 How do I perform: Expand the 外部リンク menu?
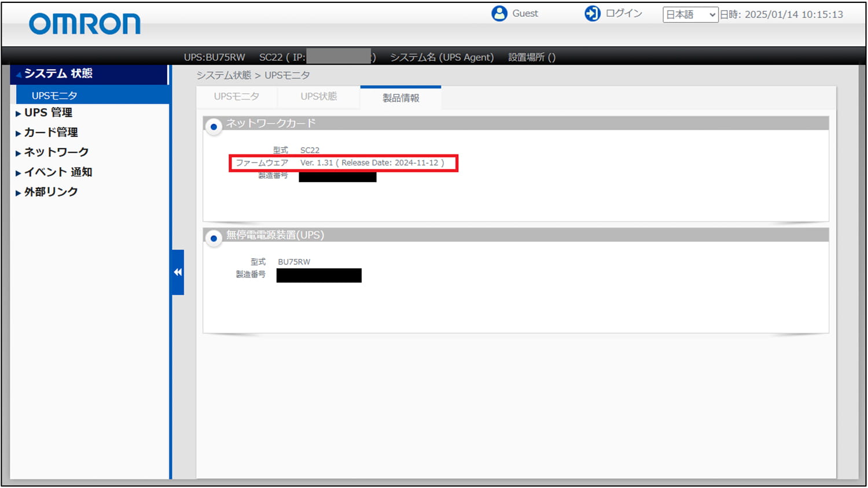point(51,192)
